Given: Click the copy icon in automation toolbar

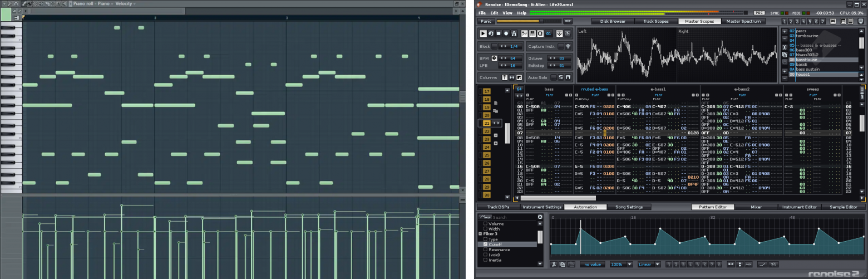Looking at the screenshot, I should 562,264.
